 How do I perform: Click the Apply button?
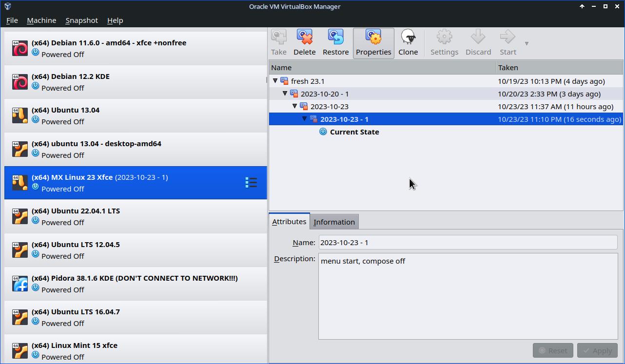point(597,350)
